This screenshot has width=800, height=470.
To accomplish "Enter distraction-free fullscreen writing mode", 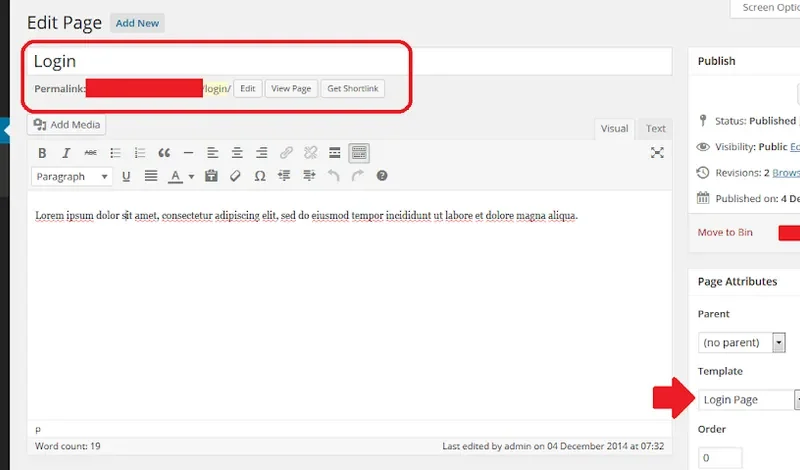I will point(657,153).
